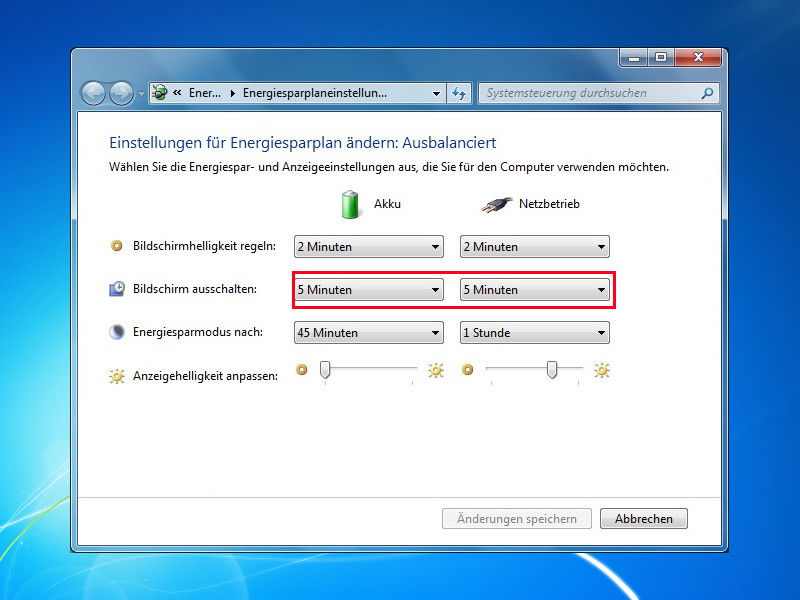The image size is (800, 600).
Task: Click the power options icon in address bar
Action: pos(160,93)
